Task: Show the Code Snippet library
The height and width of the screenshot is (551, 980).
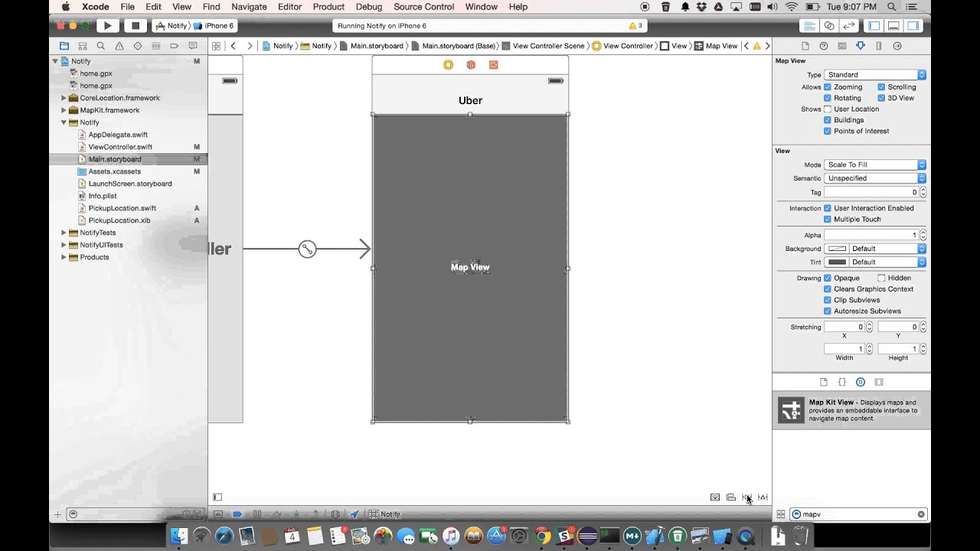Action: [x=842, y=382]
